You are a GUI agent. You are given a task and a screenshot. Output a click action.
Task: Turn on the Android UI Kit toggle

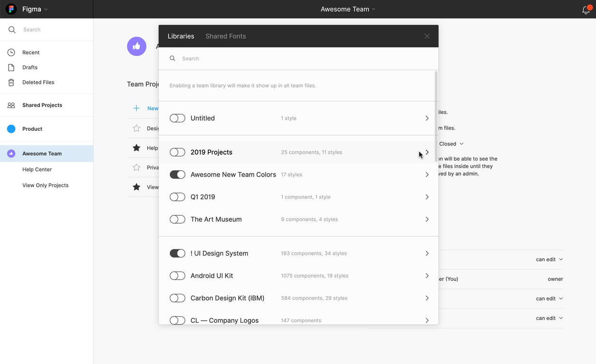pos(177,276)
